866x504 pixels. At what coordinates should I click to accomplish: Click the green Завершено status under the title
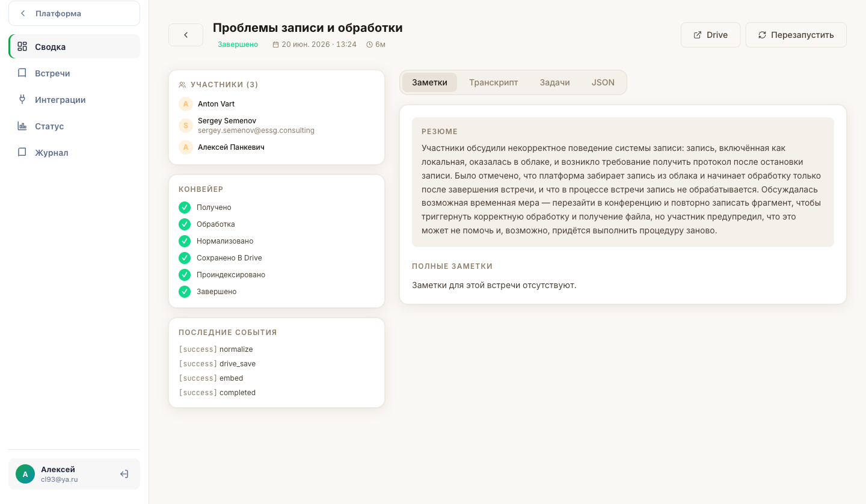pos(238,45)
